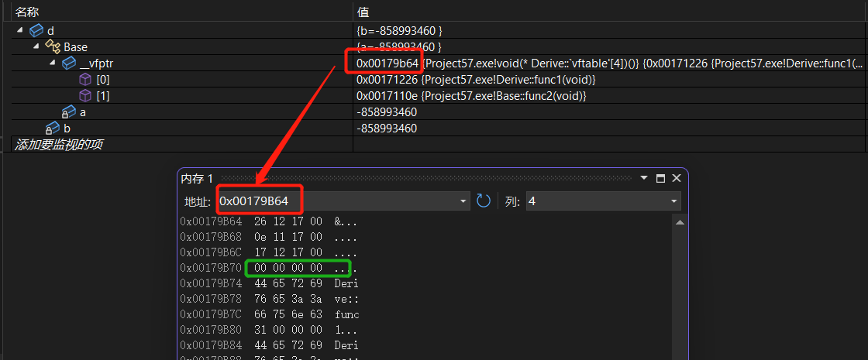Click memory row 0x00179B7C showing func
The image size is (868, 360).
tap(270, 314)
